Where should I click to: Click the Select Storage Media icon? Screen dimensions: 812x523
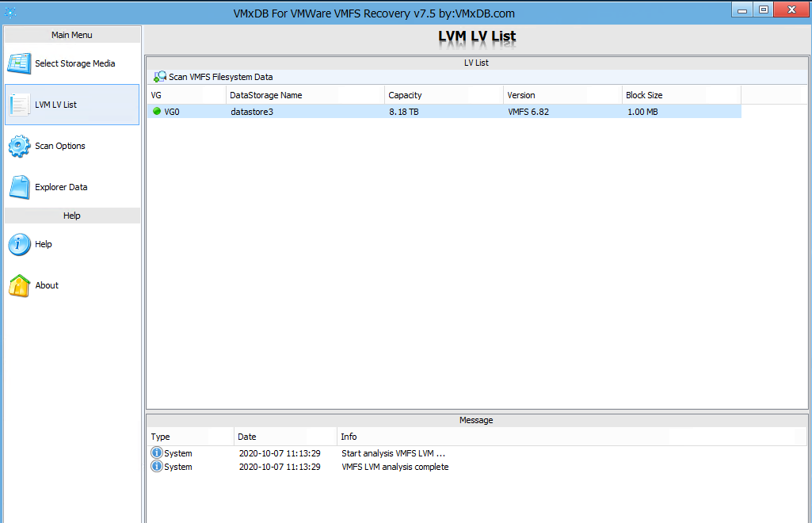pos(19,63)
